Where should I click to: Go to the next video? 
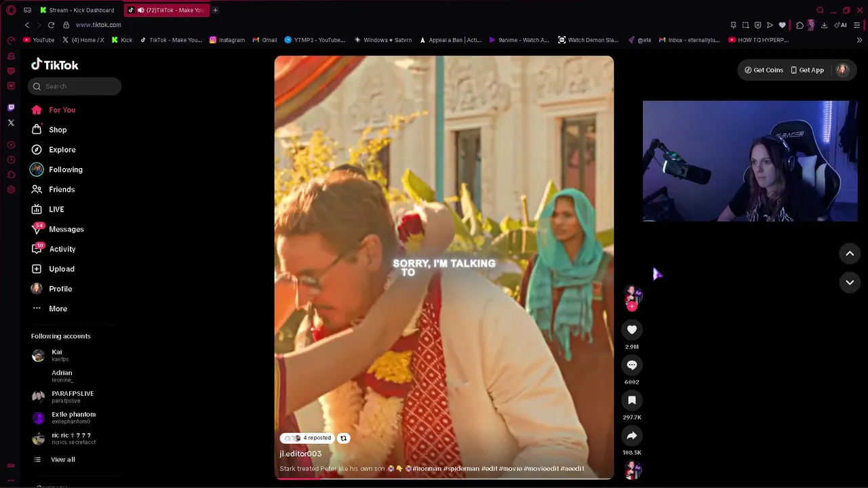tap(850, 282)
